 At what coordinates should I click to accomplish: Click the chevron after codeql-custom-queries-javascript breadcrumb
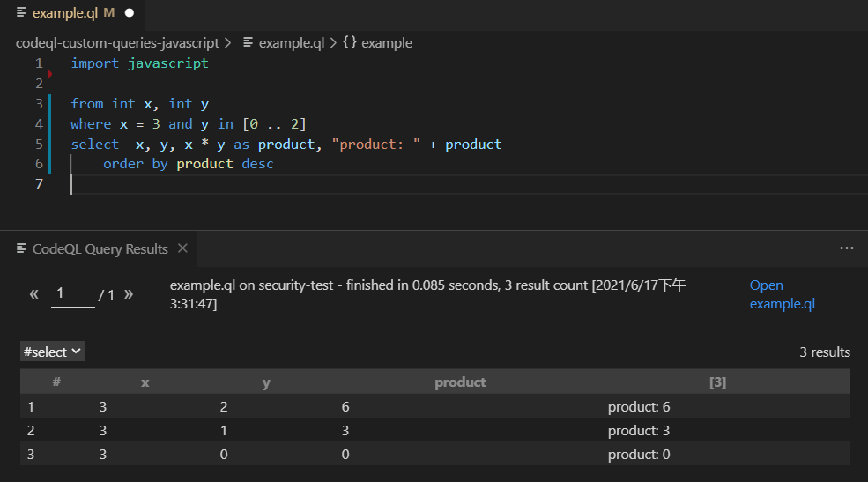click(x=227, y=42)
